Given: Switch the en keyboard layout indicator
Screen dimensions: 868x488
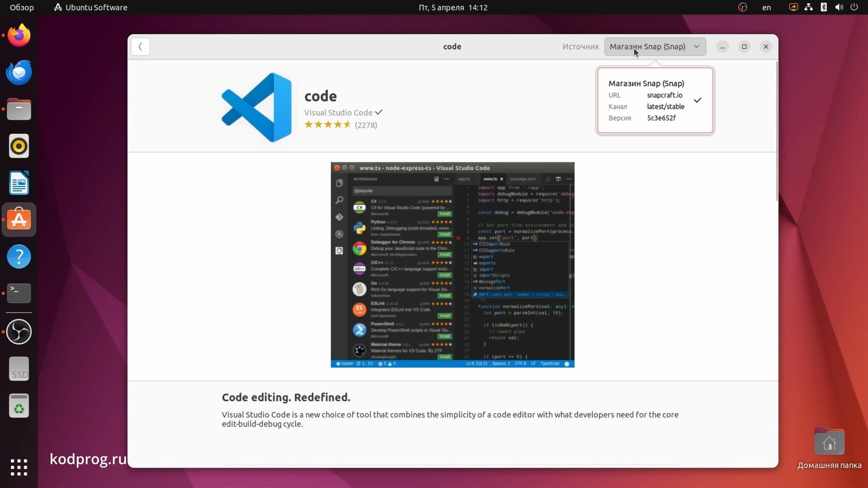Looking at the screenshot, I should 766,7.
